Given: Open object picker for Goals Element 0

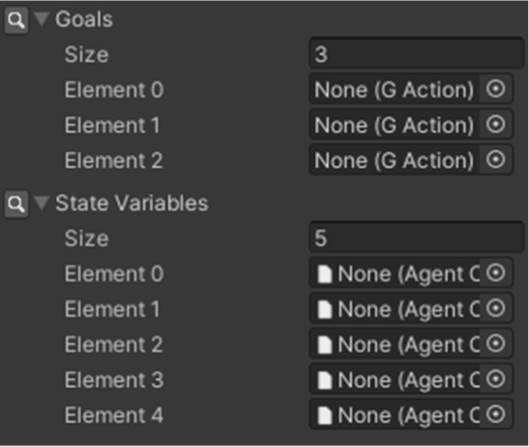Looking at the screenshot, I should tap(496, 89).
